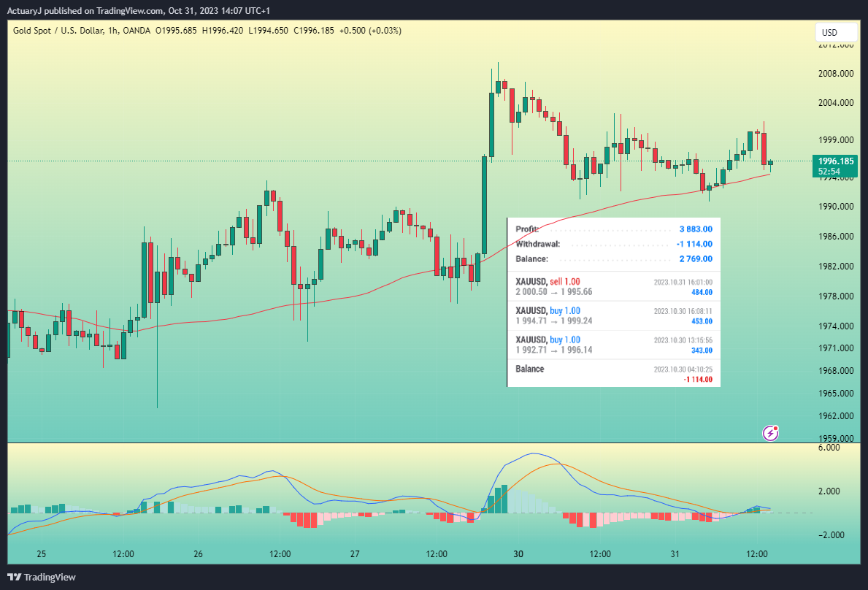Click the 2008.000 price axis label
Viewport: 868px width, 590px height.
(836, 73)
